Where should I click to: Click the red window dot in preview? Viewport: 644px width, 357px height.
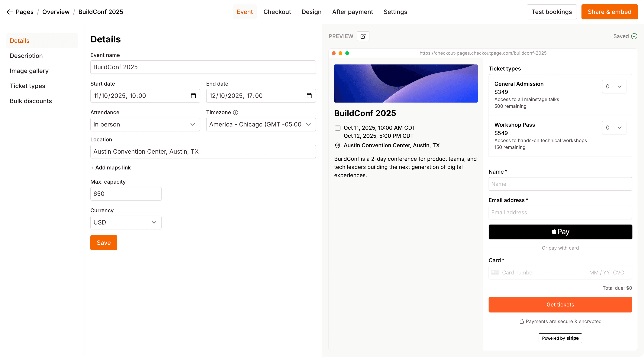click(x=333, y=53)
